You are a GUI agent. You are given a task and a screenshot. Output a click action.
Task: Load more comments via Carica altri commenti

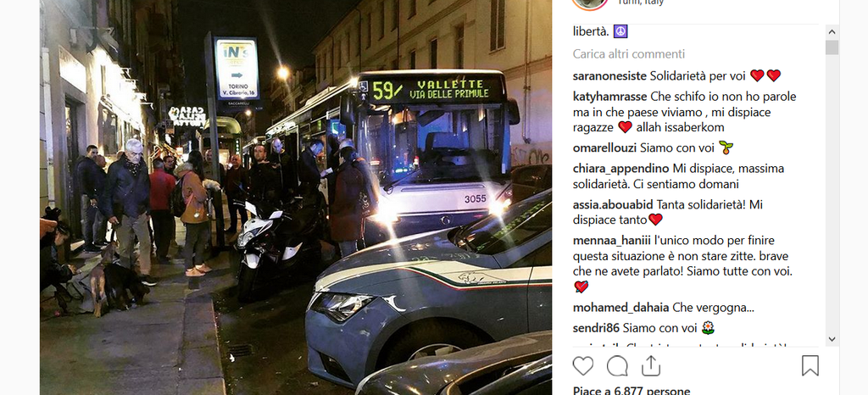(629, 54)
